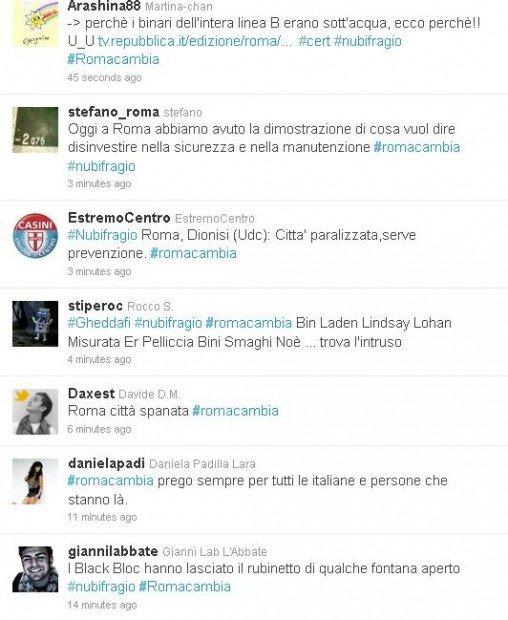This screenshot has height=620, width=508.
Task: Open Arashina88's star avatar
Action: click(35, 23)
